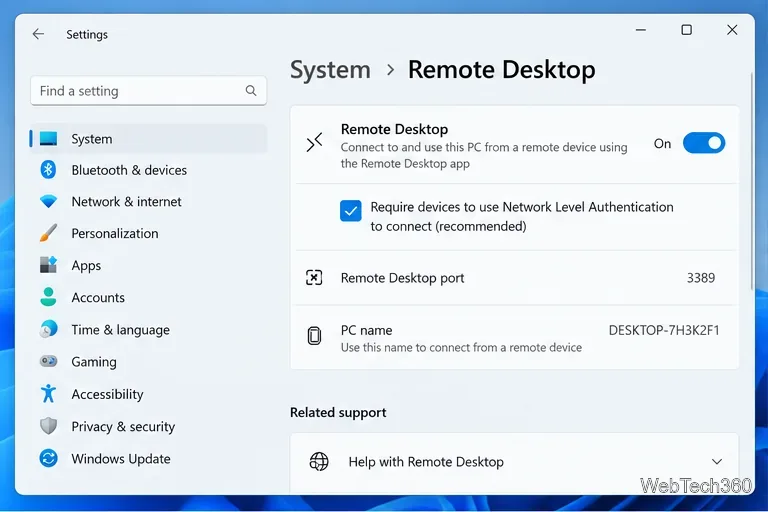Select the Apps category label
This screenshot has width=768, height=512.
point(86,266)
